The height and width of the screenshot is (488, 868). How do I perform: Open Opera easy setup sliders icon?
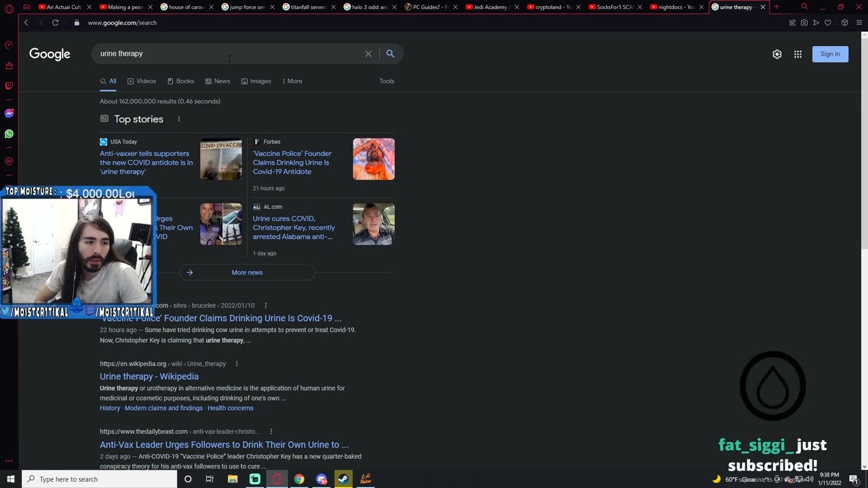click(x=860, y=22)
